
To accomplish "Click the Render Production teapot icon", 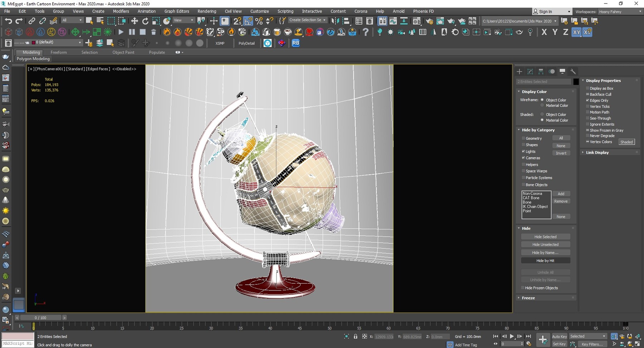I will pyautogui.click(x=450, y=20).
